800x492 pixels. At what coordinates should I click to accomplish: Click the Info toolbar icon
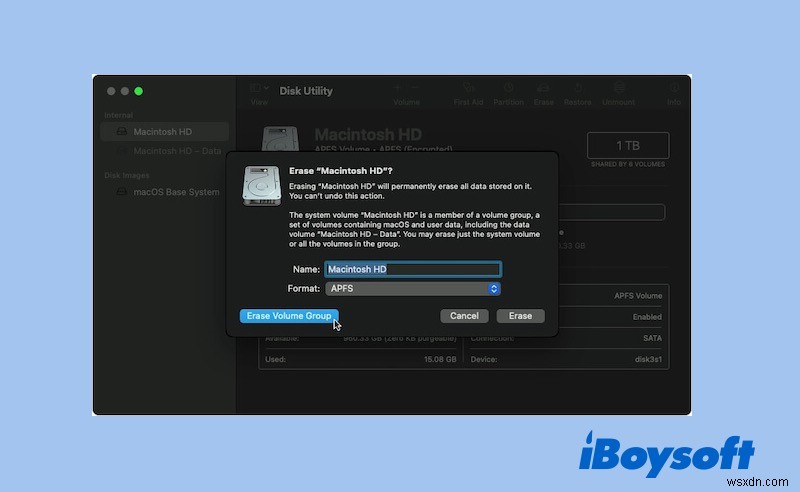(674, 89)
